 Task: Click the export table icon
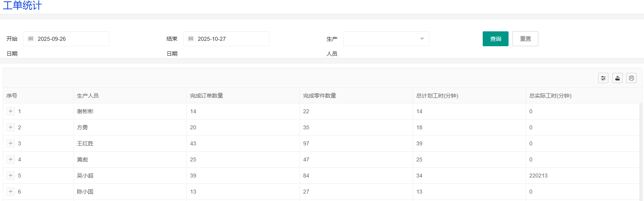tap(617, 78)
